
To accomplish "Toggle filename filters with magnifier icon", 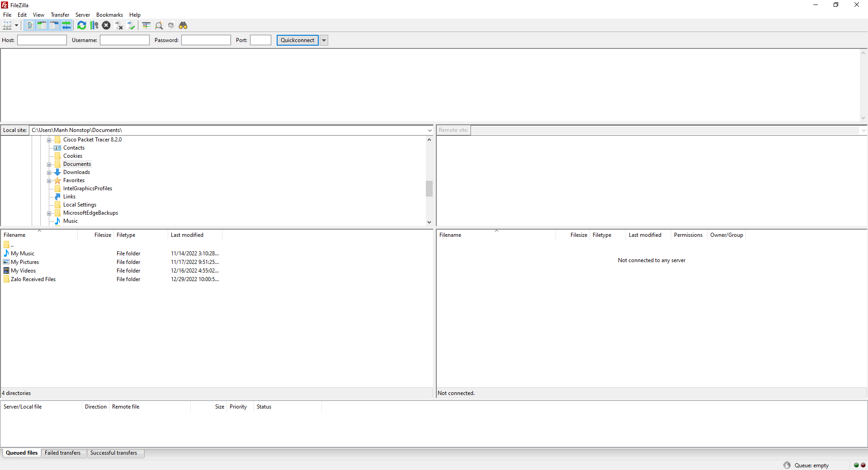I will click(159, 25).
